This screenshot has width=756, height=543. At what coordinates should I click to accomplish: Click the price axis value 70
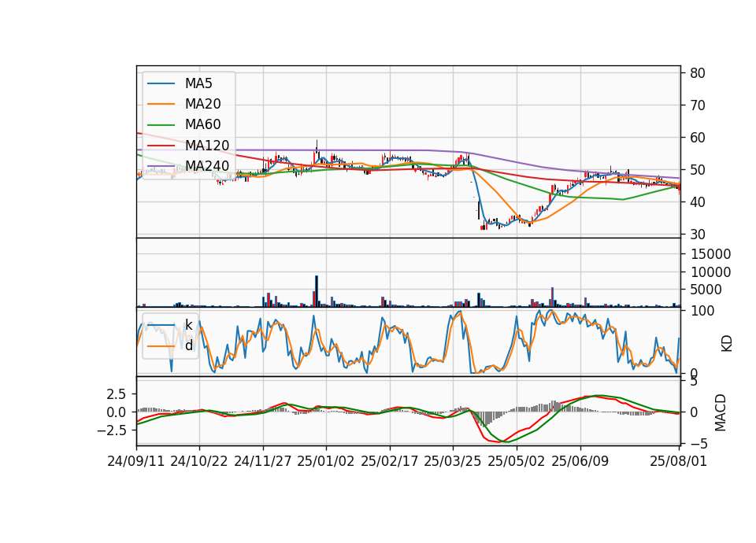pyautogui.click(x=698, y=105)
